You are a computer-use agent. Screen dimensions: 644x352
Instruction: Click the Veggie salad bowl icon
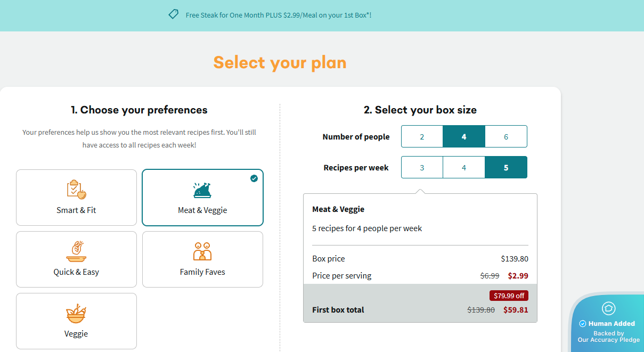76,313
